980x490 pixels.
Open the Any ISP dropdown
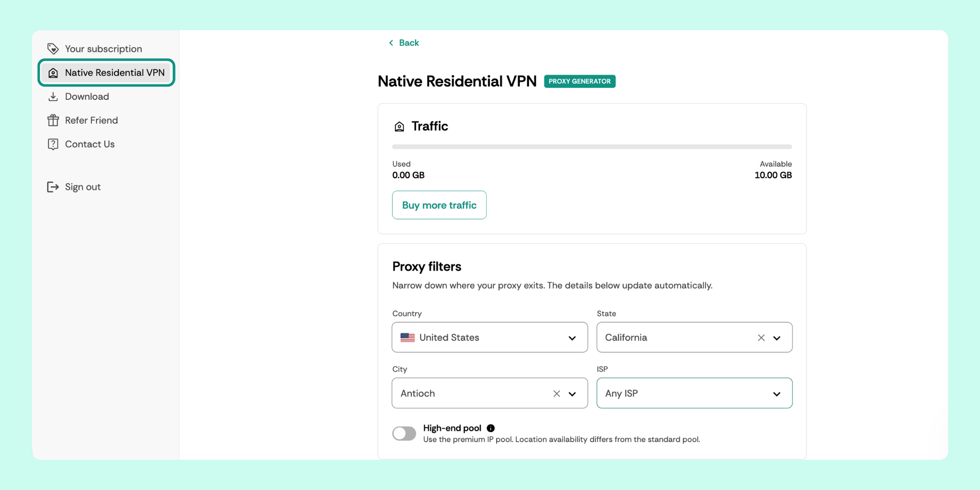pos(694,393)
